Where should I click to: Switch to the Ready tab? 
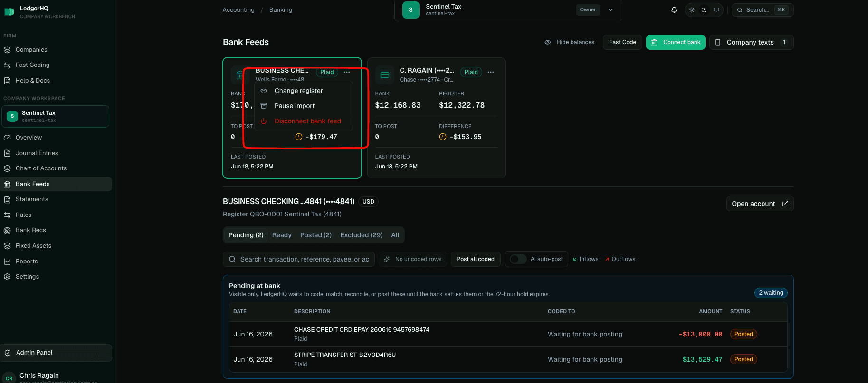[282, 235]
